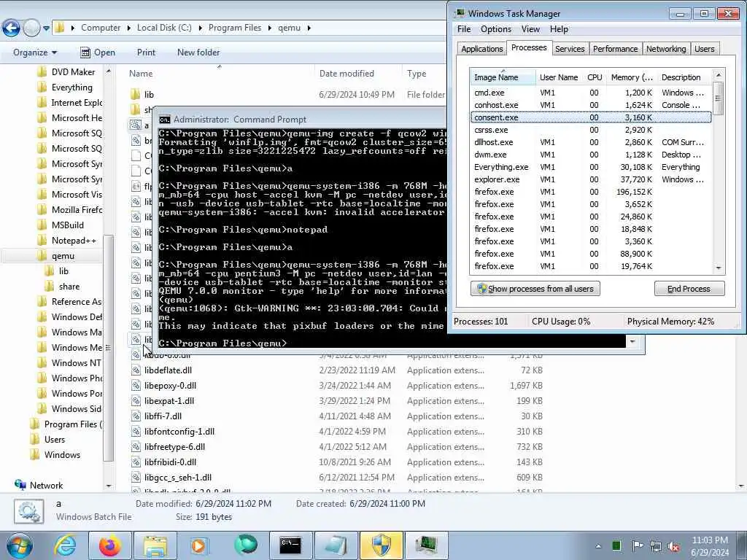The width and height of the screenshot is (747, 560).
Task: Select libepoxy-0.dll file
Action: pyautogui.click(x=170, y=386)
